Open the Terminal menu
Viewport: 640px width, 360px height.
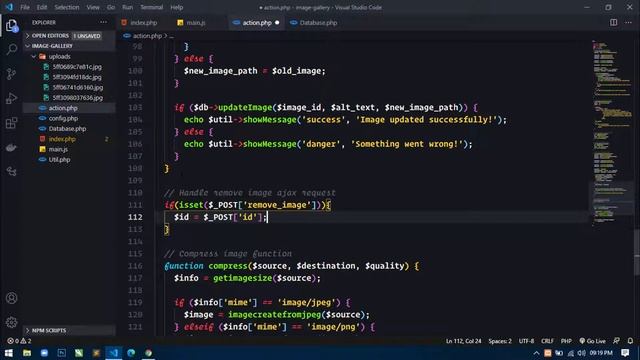(152, 7)
